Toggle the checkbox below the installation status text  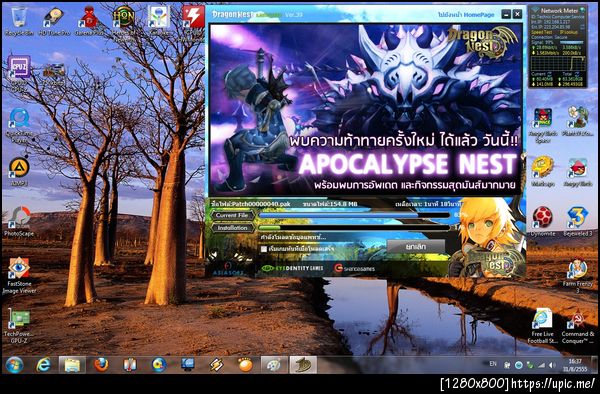[x=264, y=249]
